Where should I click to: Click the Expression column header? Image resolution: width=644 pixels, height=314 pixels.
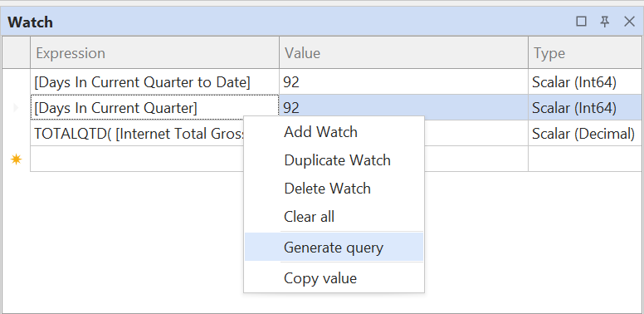(155, 52)
